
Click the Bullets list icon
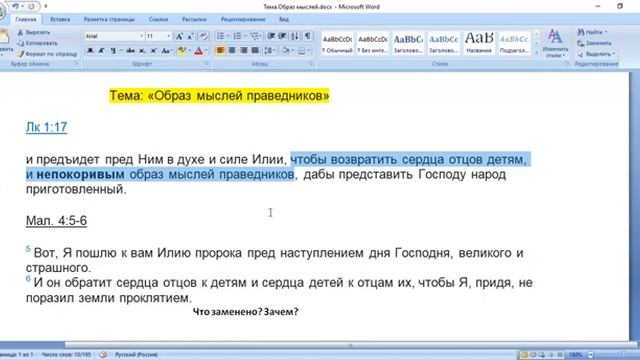click(x=220, y=37)
